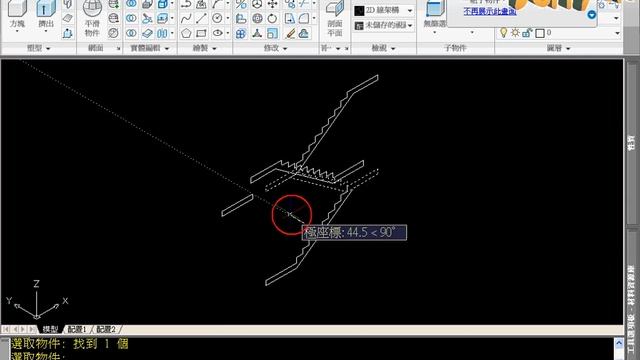Viewport: 640px width, 360px height.
Task: Open the dropdown arrow beside circle tool
Action: pos(228,18)
